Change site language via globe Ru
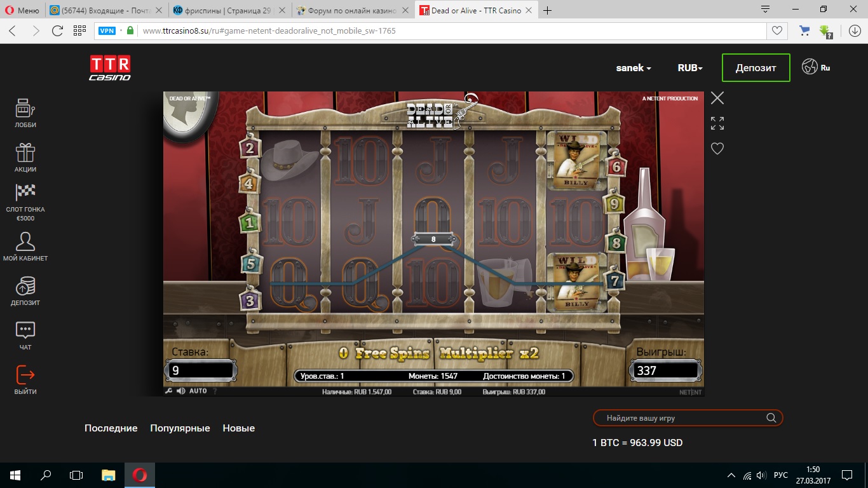868x488 pixels. coord(816,67)
